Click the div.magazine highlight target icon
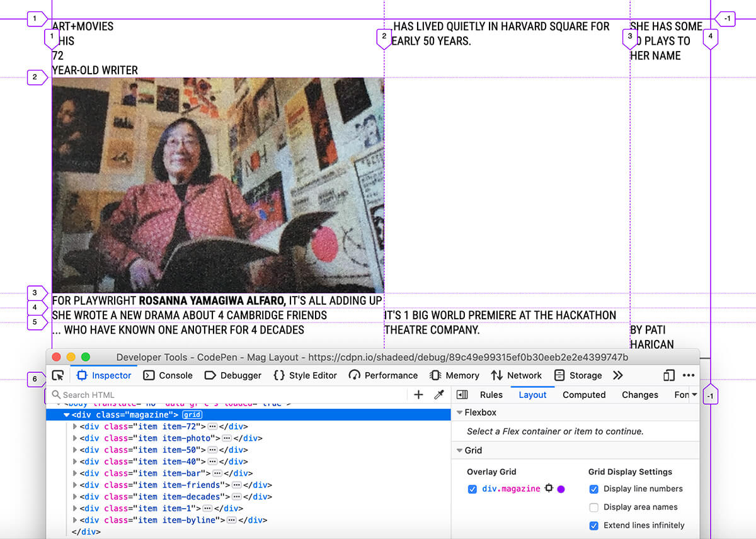Screen dimensions: 756x539 coord(549,489)
